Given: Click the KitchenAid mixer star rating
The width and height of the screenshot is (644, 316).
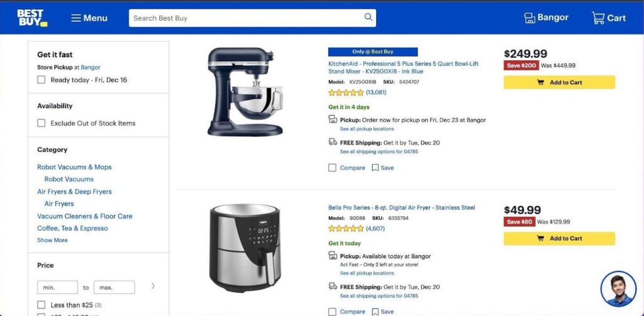Looking at the screenshot, I should (x=346, y=93).
